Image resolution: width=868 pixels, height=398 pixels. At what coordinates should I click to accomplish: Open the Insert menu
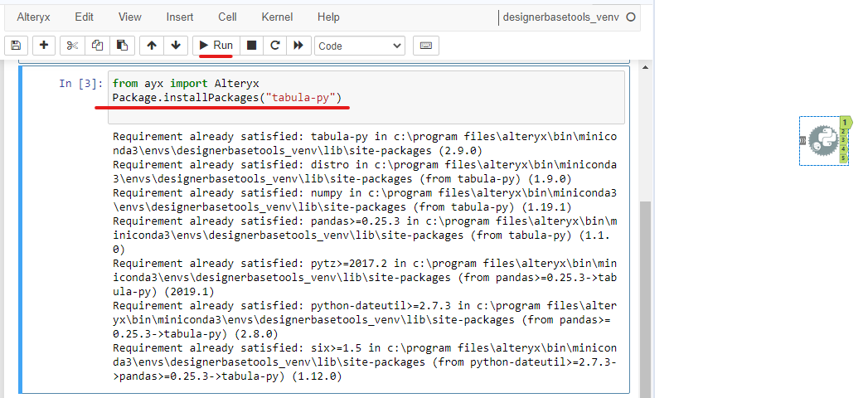pyautogui.click(x=180, y=17)
